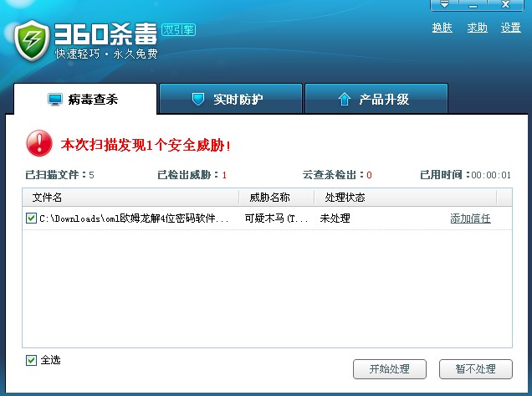The height and width of the screenshot is (396, 532).
Task: Toggle the 全选 select-all checkbox
Action: pyautogui.click(x=31, y=360)
